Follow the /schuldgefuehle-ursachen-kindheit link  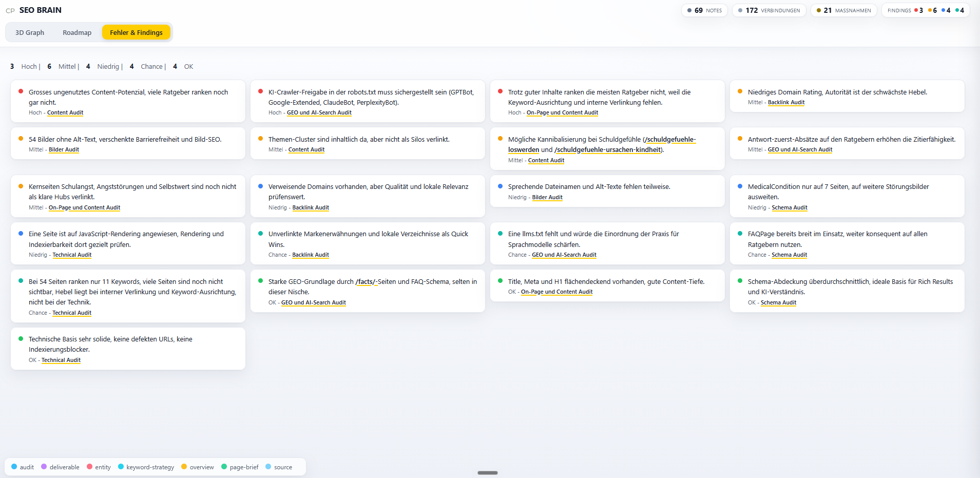coord(608,150)
